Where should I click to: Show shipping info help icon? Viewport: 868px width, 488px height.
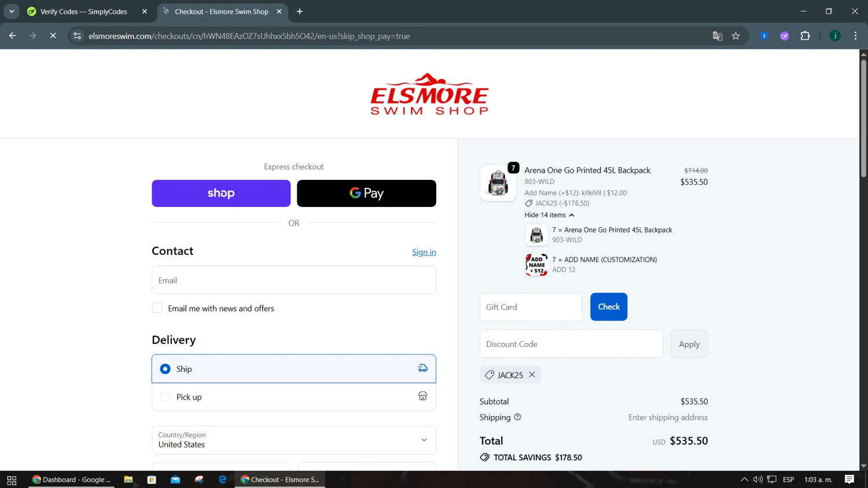coord(517,417)
